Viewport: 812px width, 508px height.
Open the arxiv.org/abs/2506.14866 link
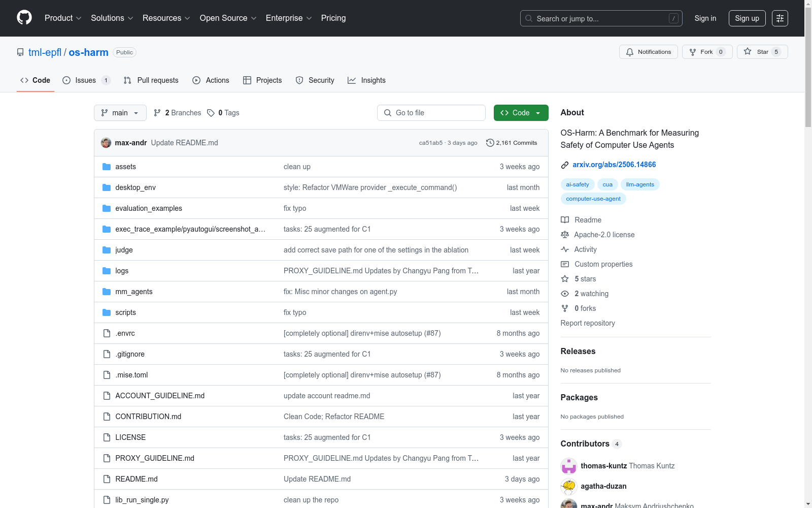[614, 165]
